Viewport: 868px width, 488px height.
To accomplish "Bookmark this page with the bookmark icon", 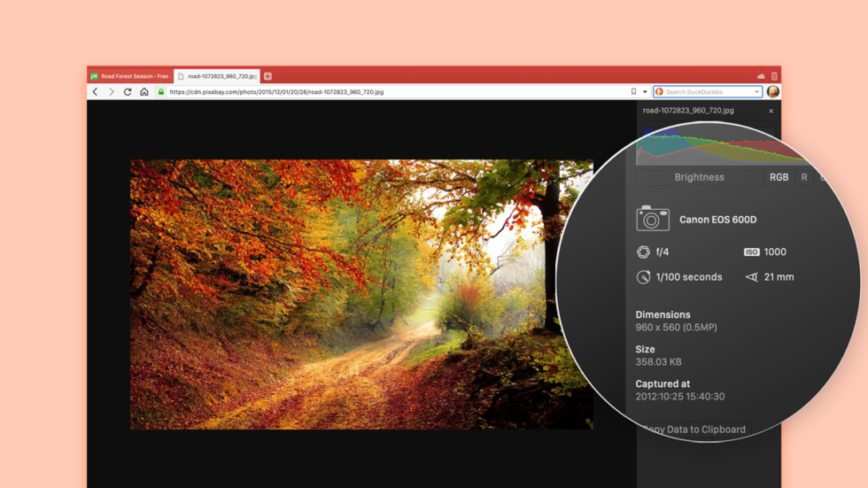I will click(633, 92).
